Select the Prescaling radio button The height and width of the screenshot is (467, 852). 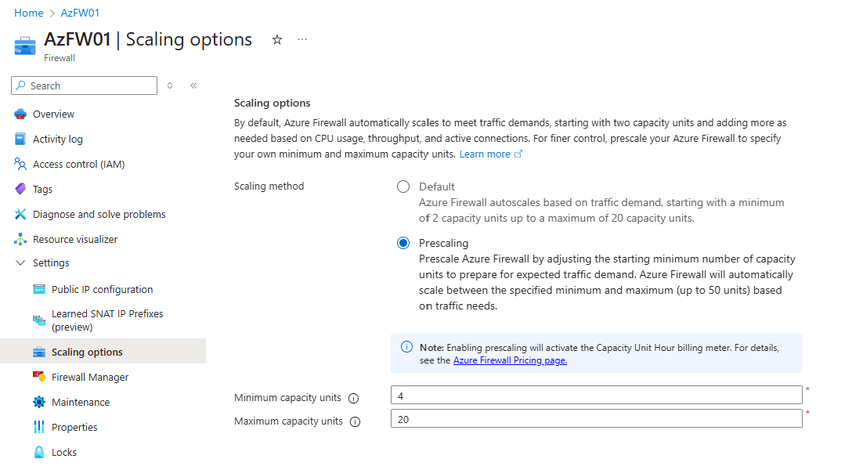pos(403,243)
